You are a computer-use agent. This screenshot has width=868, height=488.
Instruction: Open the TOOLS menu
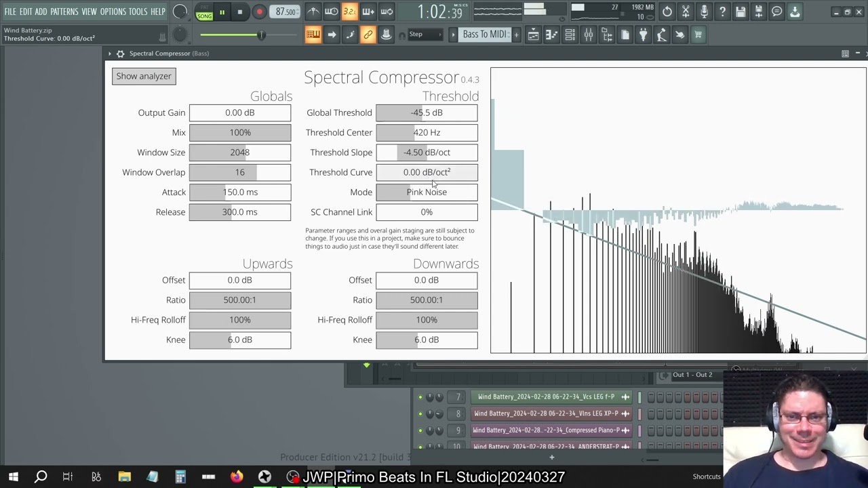pyautogui.click(x=138, y=12)
